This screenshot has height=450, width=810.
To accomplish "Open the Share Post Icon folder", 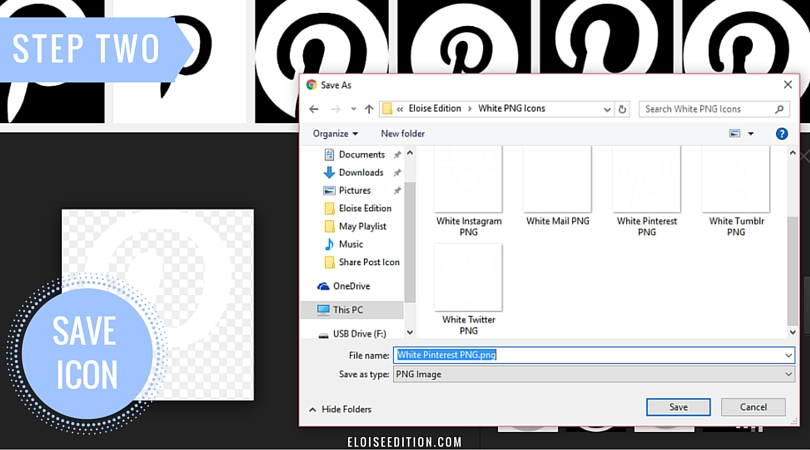I will point(369,262).
